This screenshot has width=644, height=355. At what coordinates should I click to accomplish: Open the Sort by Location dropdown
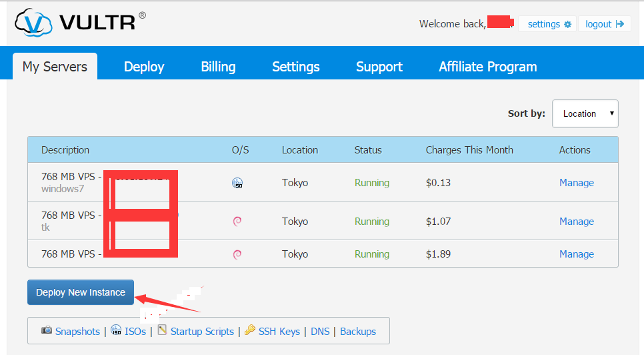click(585, 113)
